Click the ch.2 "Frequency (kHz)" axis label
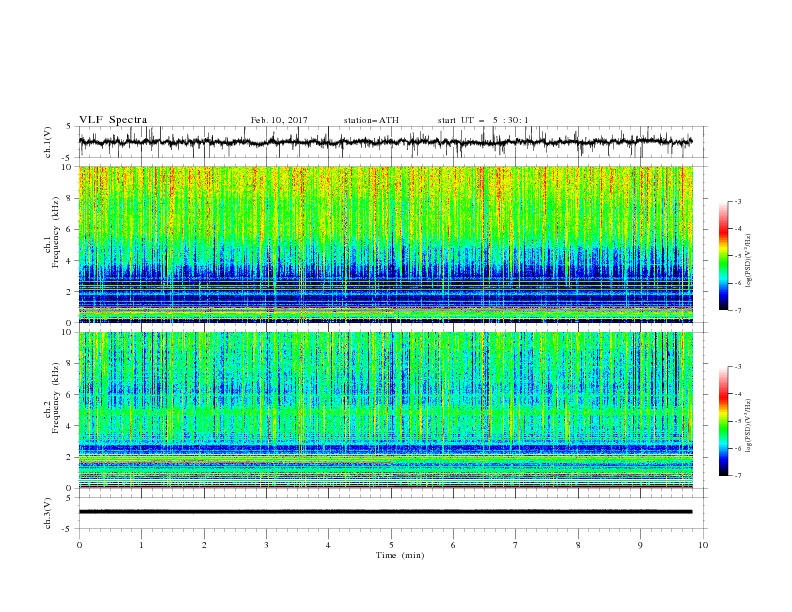Viewport: 792px width, 612px height. click(56, 398)
